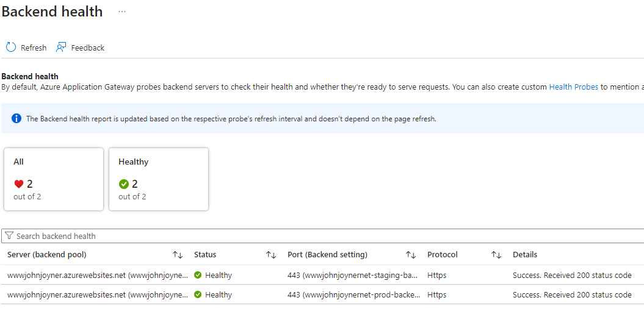
Task: Click the Feedback button label
Action: click(88, 48)
